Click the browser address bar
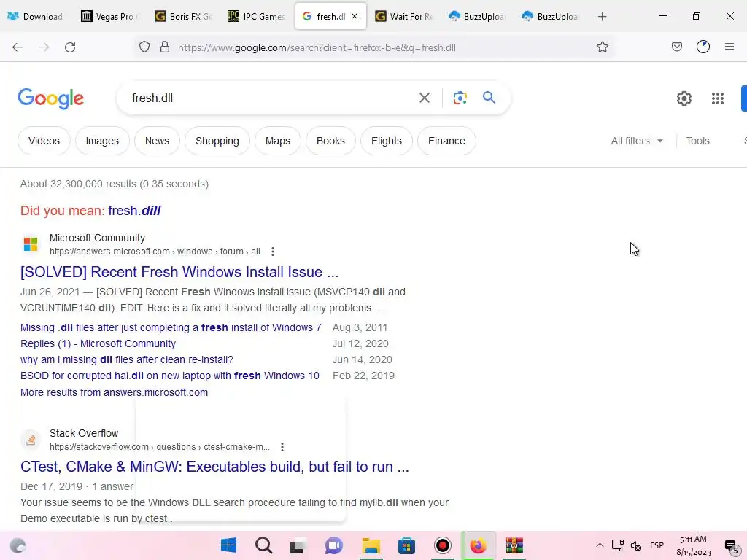The image size is (747, 560). click(x=374, y=47)
